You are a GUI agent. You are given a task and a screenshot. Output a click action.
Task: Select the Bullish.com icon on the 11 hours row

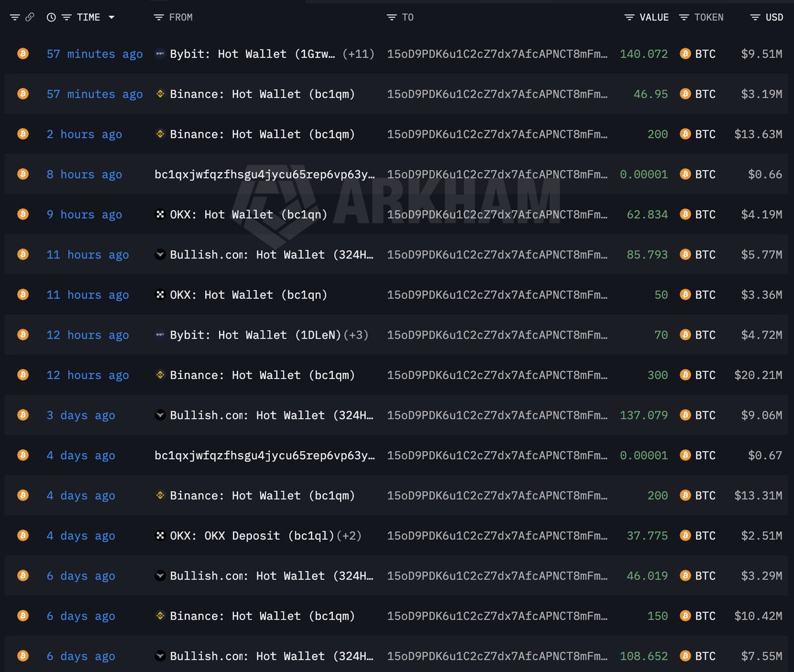coord(159,254)
